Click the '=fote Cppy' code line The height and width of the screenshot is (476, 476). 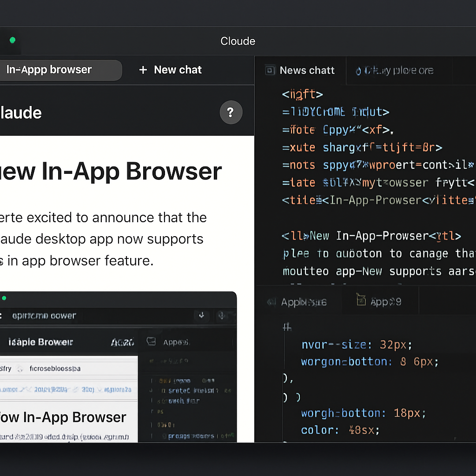click(337, 130)
